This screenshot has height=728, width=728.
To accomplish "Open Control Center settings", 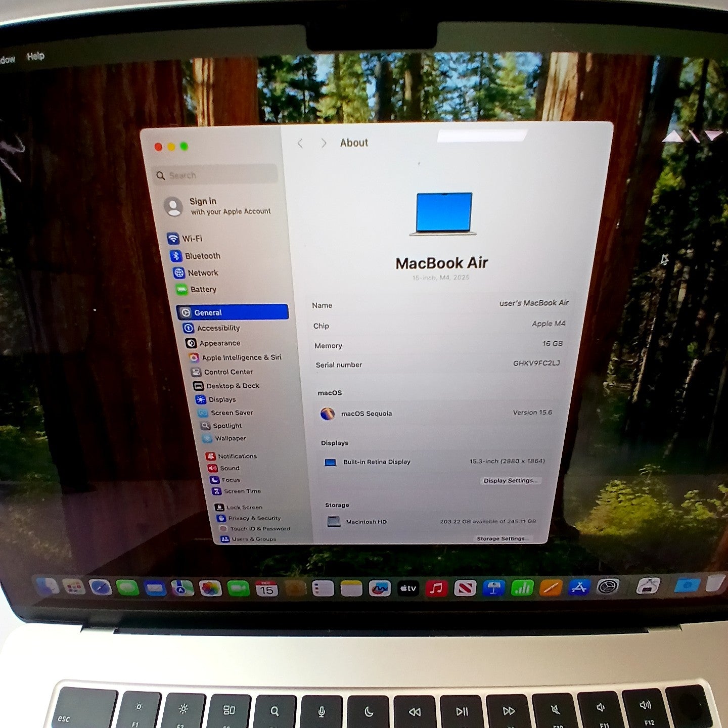I will click(227, 372).
